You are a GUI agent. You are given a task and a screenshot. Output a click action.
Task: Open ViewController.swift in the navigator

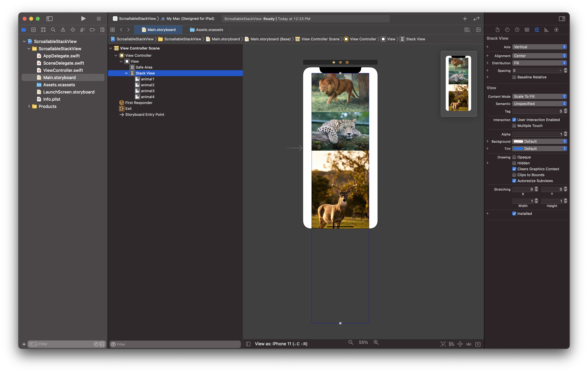[x=63, y=70]
